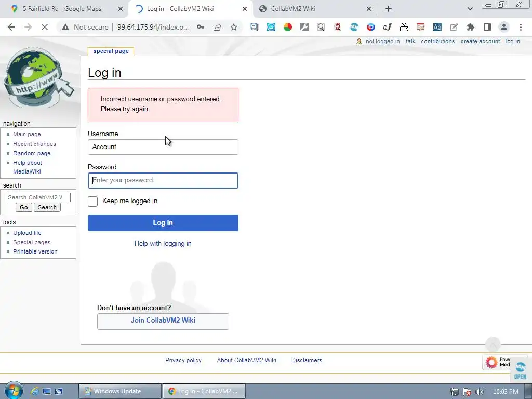This screenshot has width=532, height=399.
Task: Select the special page tab
Action: click(111, 51)
